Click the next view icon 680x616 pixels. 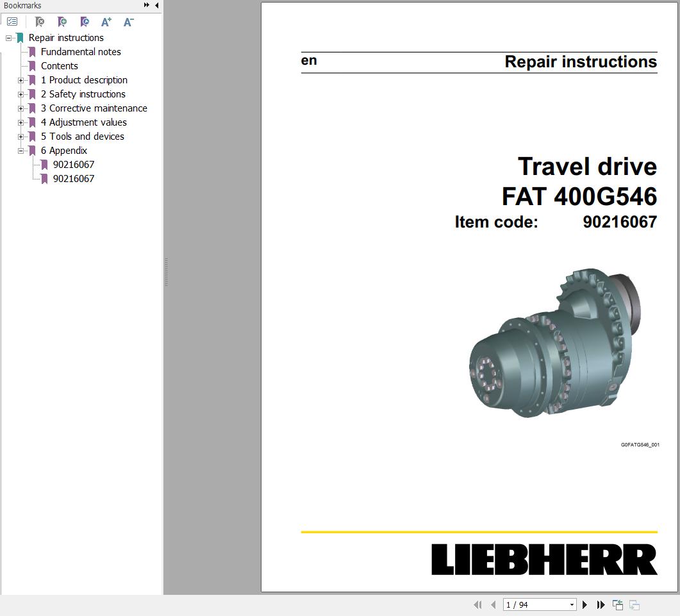coord(634,604)
